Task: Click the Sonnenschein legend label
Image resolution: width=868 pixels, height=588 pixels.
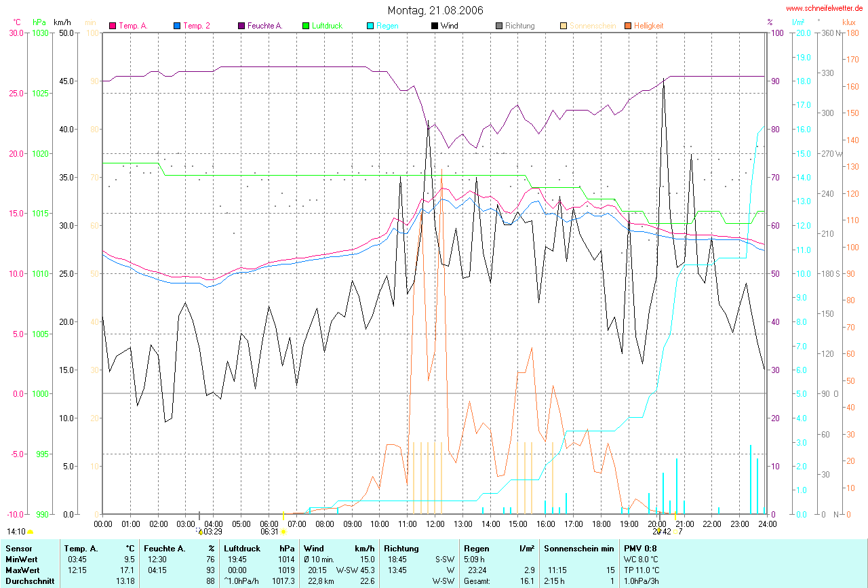Action: [593, 26]
